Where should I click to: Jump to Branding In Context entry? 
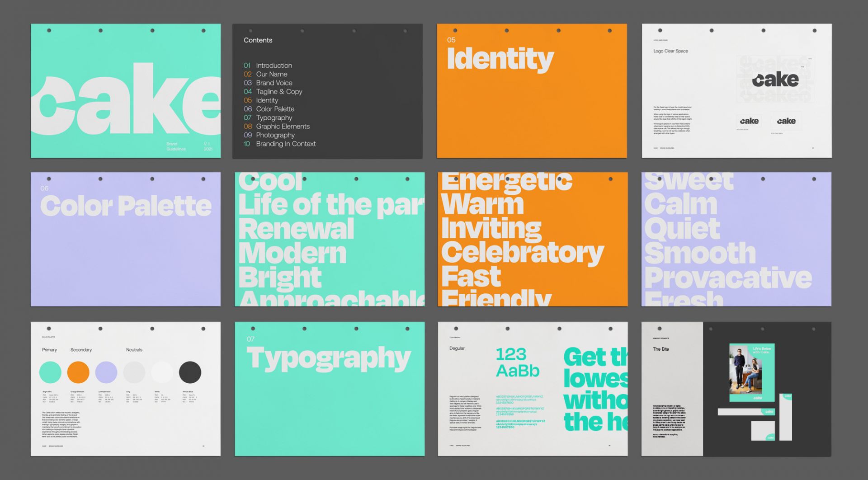click(285, 144)
